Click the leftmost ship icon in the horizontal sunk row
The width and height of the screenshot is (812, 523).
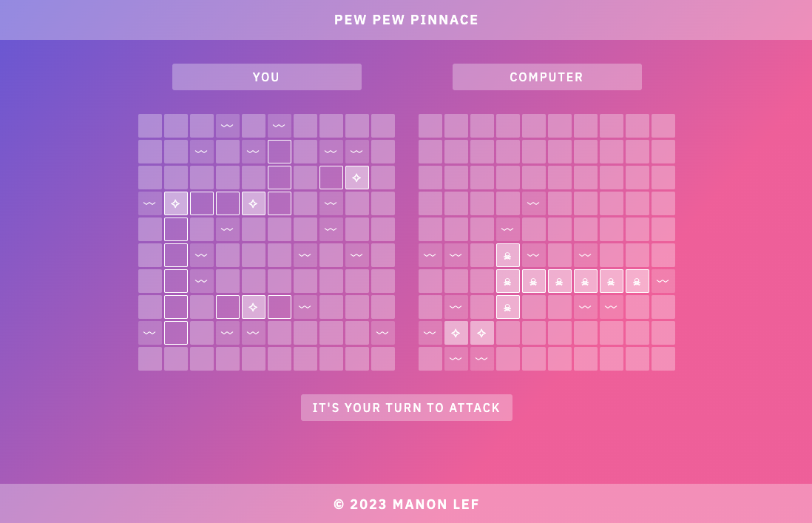click(508, 281)
